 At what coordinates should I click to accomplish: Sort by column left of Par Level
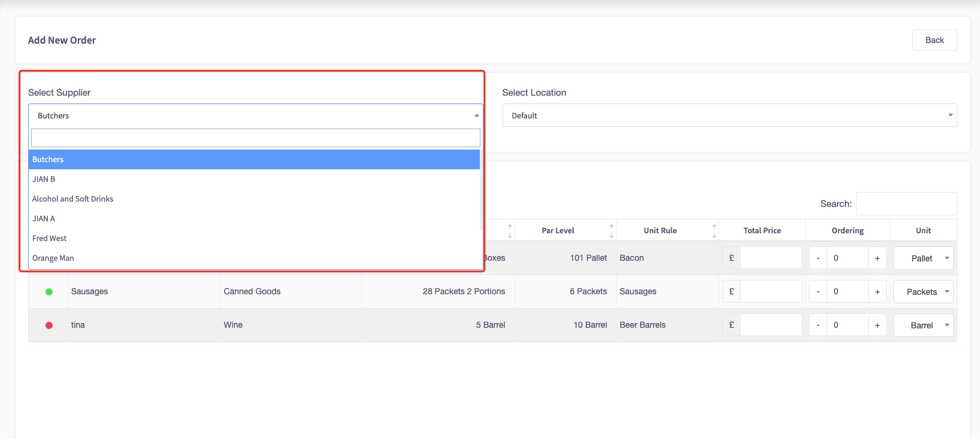tap(510, 231)
